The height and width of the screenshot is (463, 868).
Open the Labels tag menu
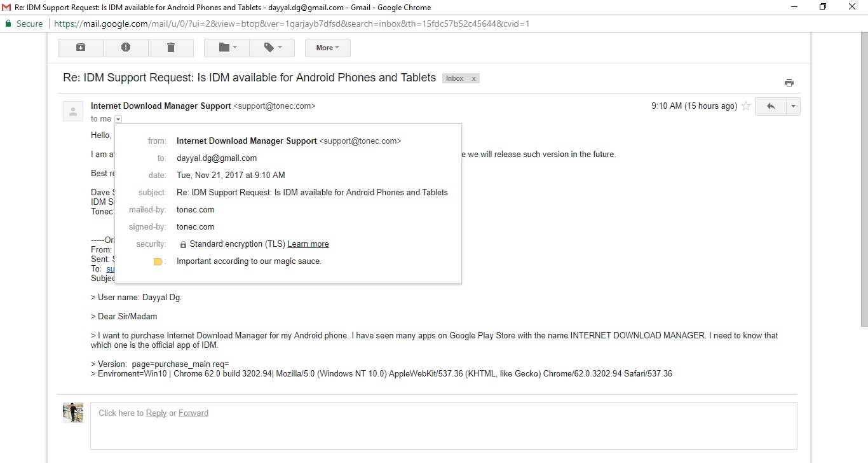point(272,48)
